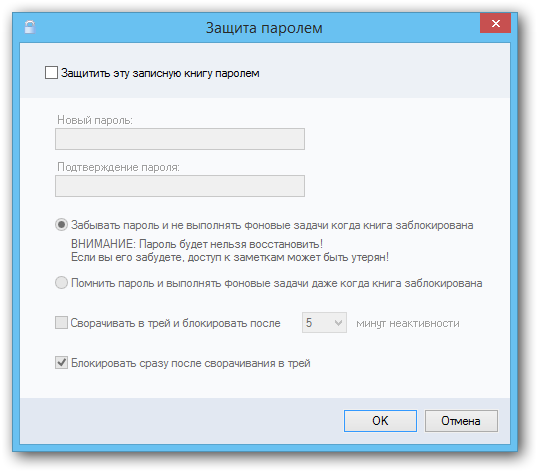Click the минут неактивности label
The width and height of the screenshot is (538, 472).
tap(408, 323)
